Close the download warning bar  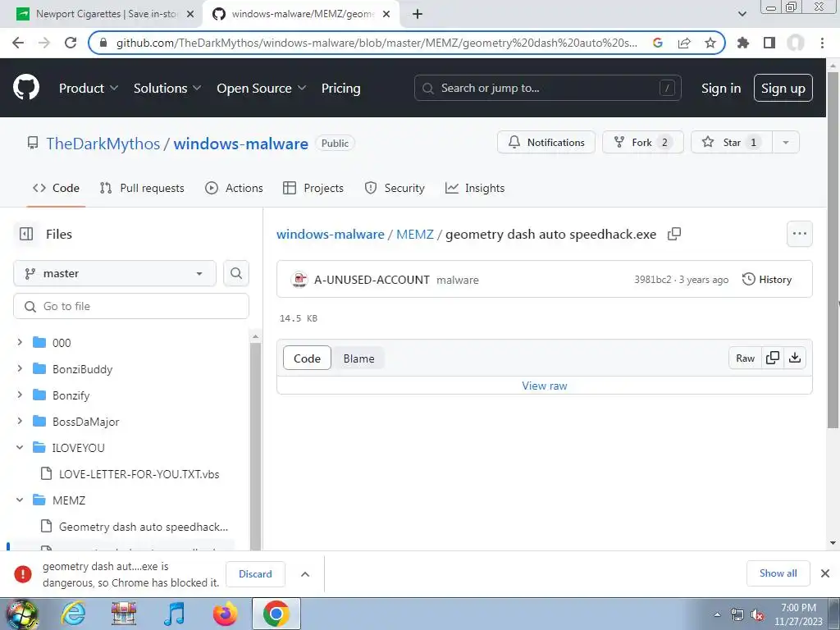coord(825,573)
